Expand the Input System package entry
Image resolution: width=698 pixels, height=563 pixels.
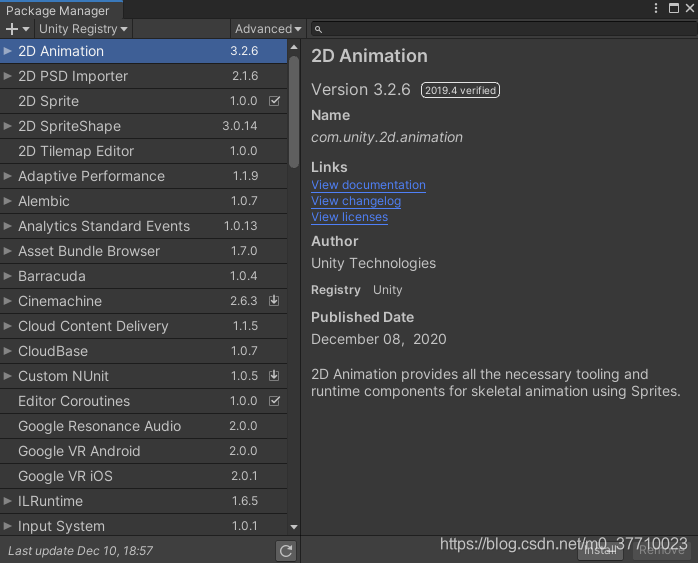tap(8, 526)
